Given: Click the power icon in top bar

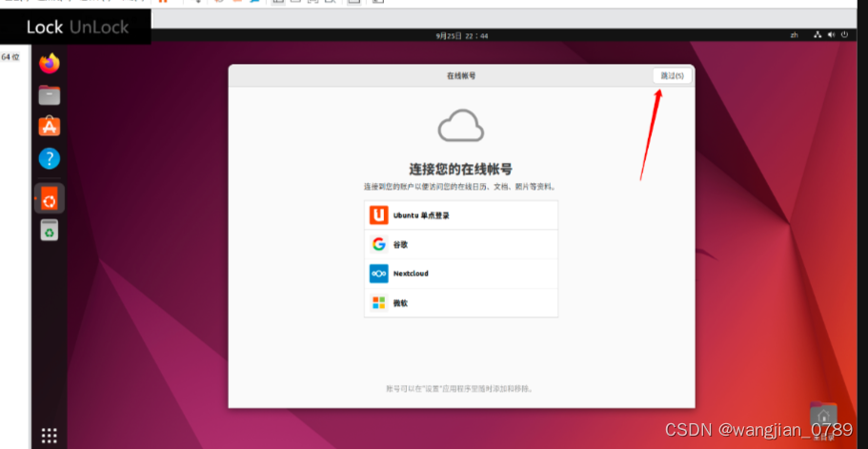Looking at the screenshot, I should click(x=845, y=35).
